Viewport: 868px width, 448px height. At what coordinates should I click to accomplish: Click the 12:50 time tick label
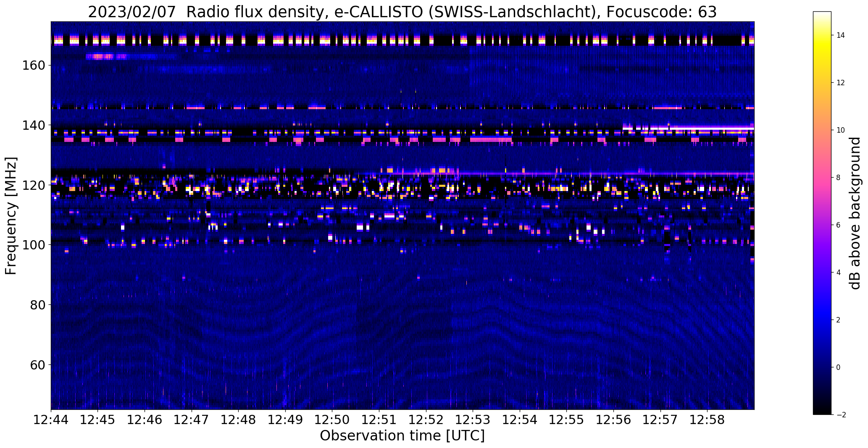[x=332, y=420]
